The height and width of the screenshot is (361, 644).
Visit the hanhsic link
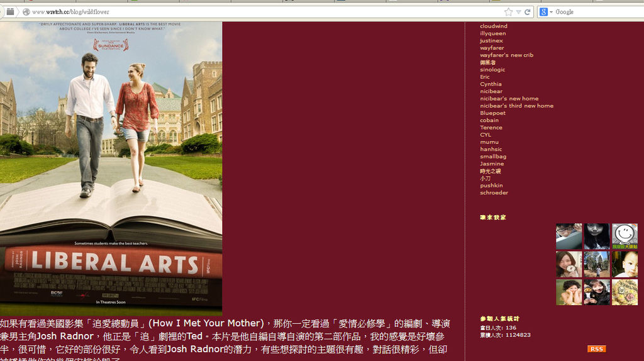(x=491, y=149)
